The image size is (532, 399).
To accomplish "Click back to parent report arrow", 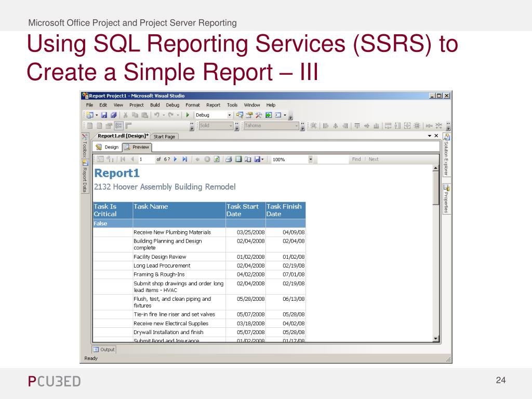I will pos(197,159).
